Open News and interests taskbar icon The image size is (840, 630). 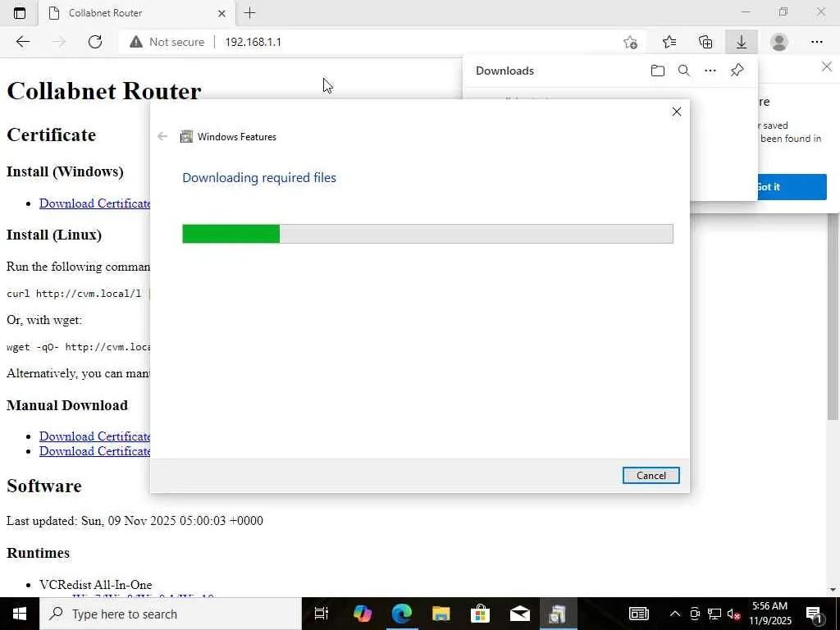pos(638,614)
